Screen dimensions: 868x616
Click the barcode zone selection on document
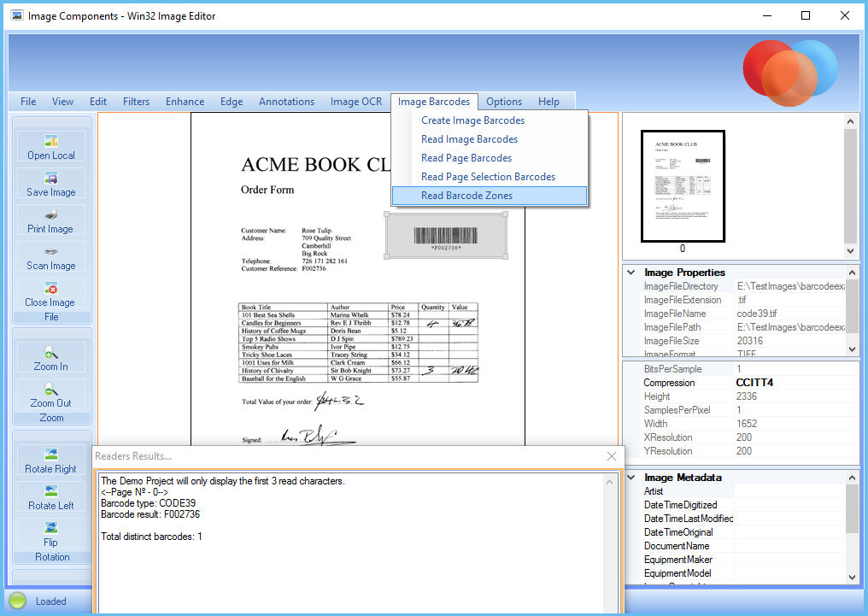(x=446, y=236)
